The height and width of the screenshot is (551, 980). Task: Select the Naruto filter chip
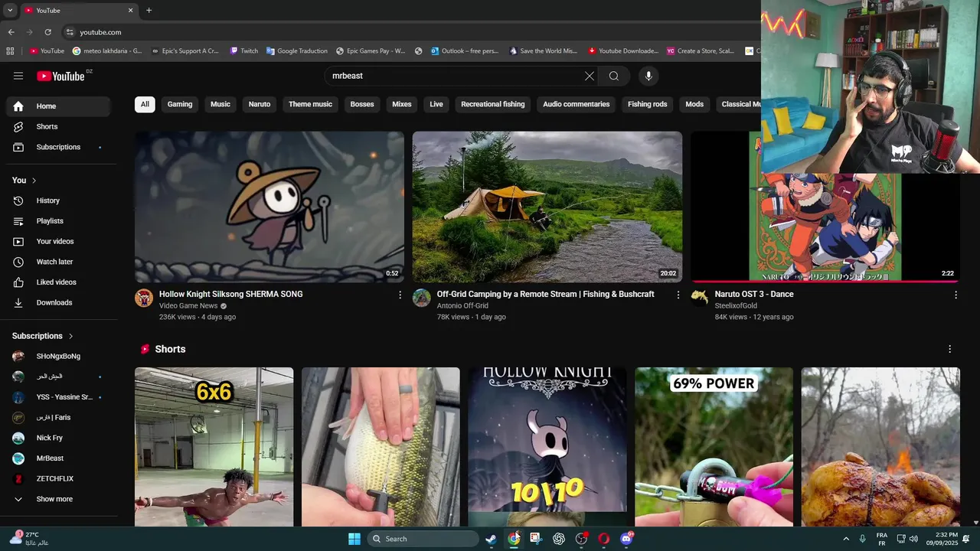point(260,104)
